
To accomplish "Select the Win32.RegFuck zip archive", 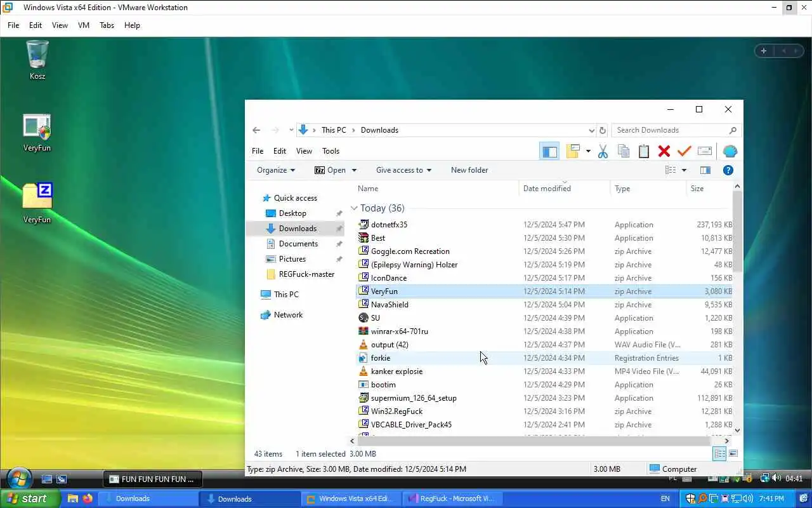I will click(x=396, y=411).
